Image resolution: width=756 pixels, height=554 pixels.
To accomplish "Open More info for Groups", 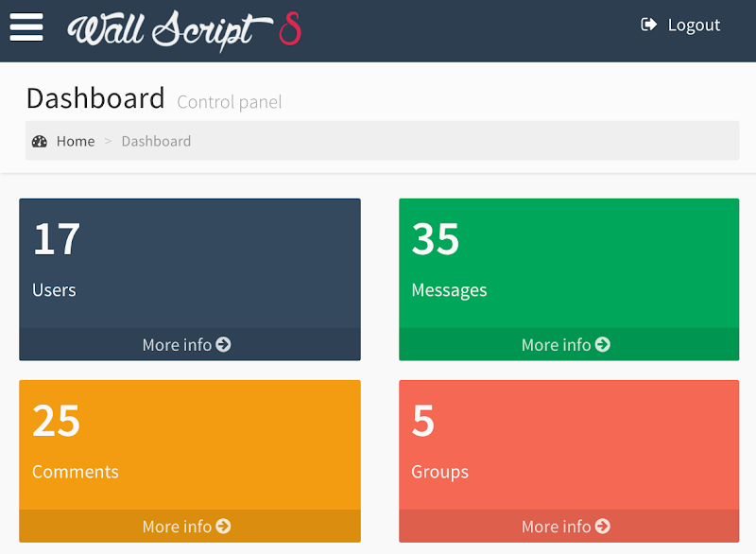I will click(569, 526).
